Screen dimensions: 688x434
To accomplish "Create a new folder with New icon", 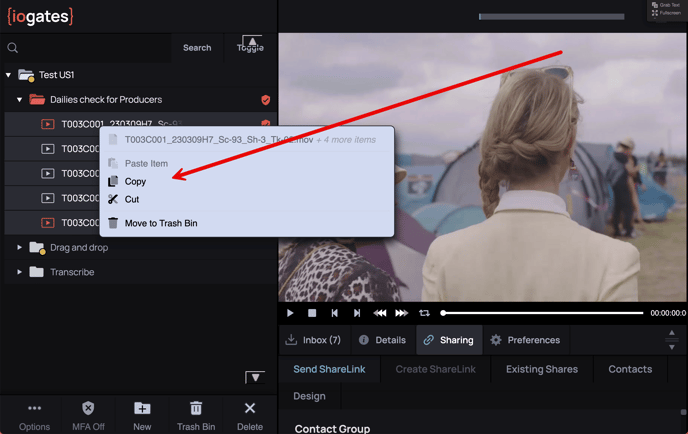I will tap(142, 415).
